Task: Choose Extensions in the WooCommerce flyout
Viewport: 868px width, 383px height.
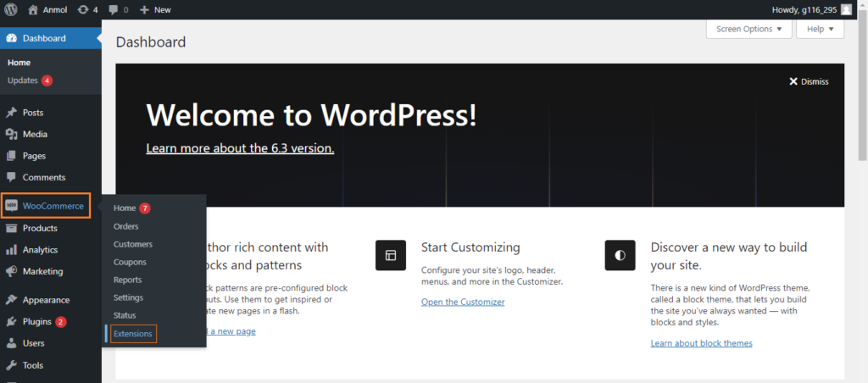Action: coord(133,334)
